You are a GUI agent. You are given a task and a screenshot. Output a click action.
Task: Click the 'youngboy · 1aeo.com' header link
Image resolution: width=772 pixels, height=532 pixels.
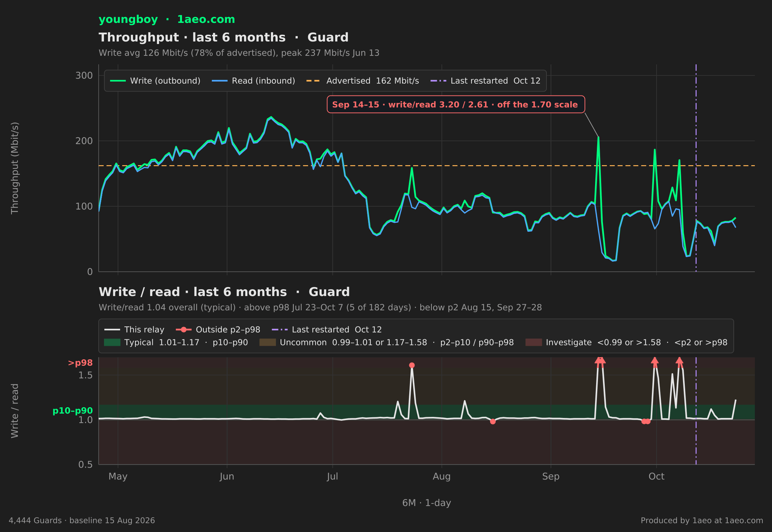(x=167, y=19)
